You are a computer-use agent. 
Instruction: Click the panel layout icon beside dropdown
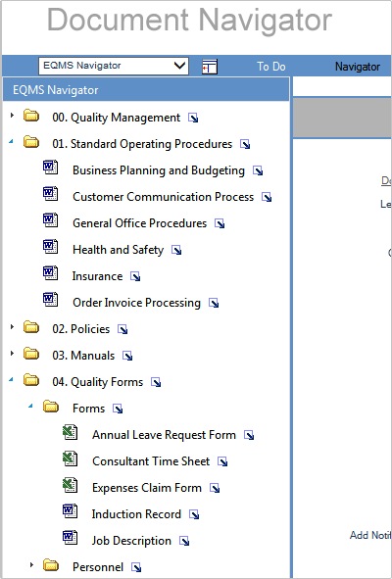[x=210, y=67]
